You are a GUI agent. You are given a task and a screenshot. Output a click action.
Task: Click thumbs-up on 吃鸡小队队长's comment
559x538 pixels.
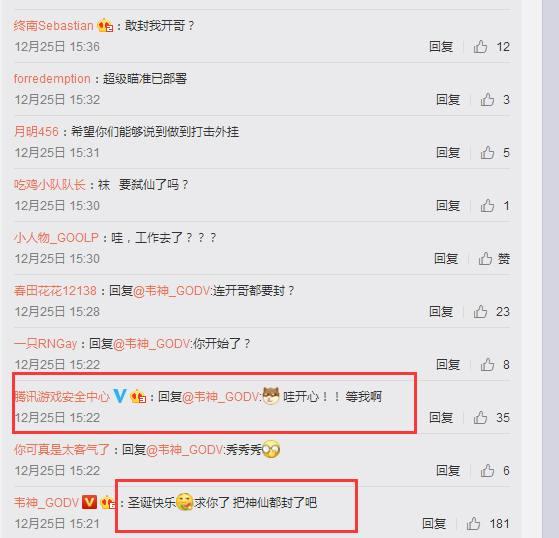click(x=487, y=206)
